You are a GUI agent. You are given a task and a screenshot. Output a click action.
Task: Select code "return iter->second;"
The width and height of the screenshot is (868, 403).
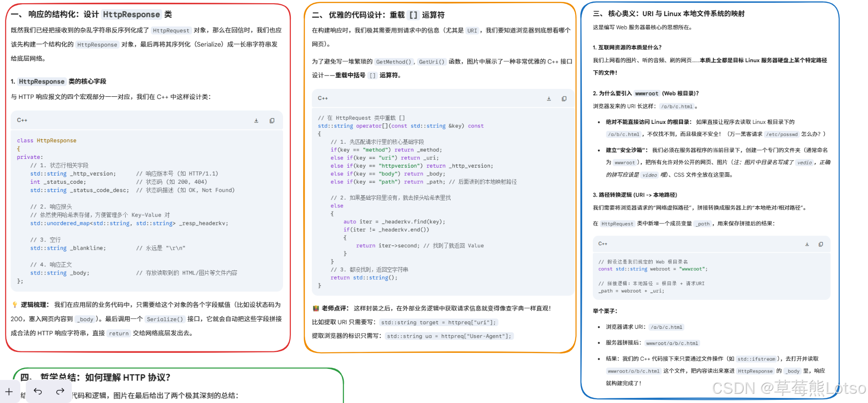pos(388,246)
